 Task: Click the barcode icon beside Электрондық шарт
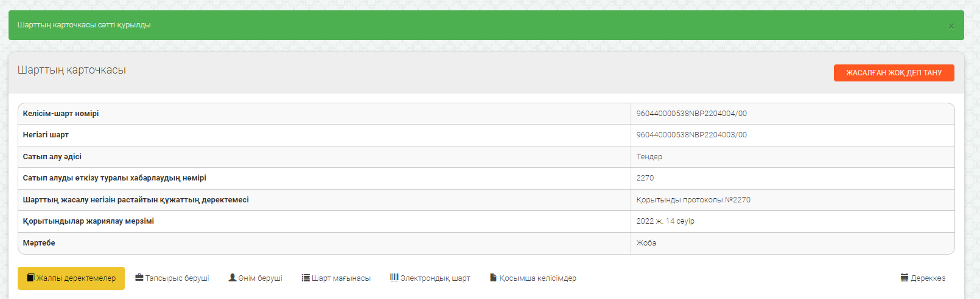(394, 278)
